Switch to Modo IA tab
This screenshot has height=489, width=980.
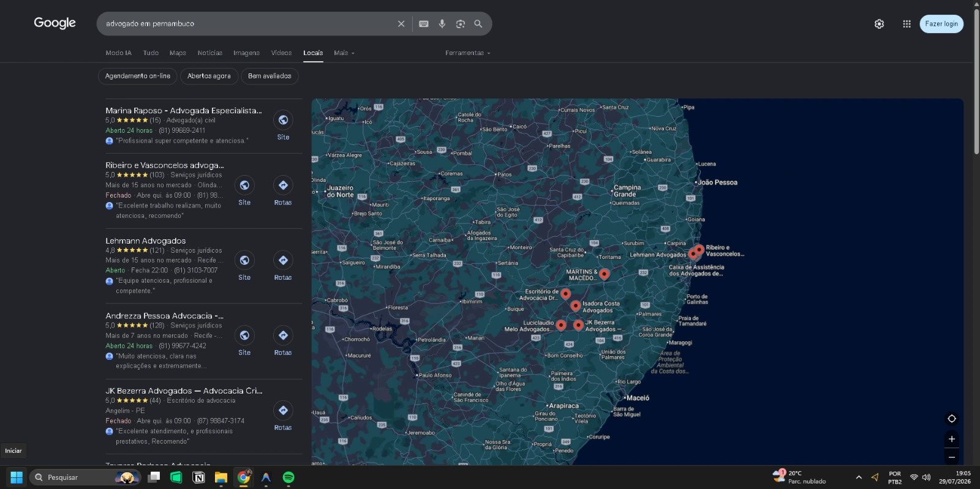pyautogui.click(x=118, y=53)
